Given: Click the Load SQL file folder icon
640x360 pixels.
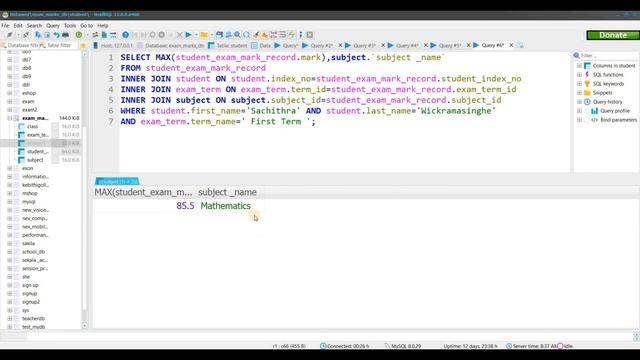Looking at the screenshot, I should pyautogui.click(x=204, y=35).
